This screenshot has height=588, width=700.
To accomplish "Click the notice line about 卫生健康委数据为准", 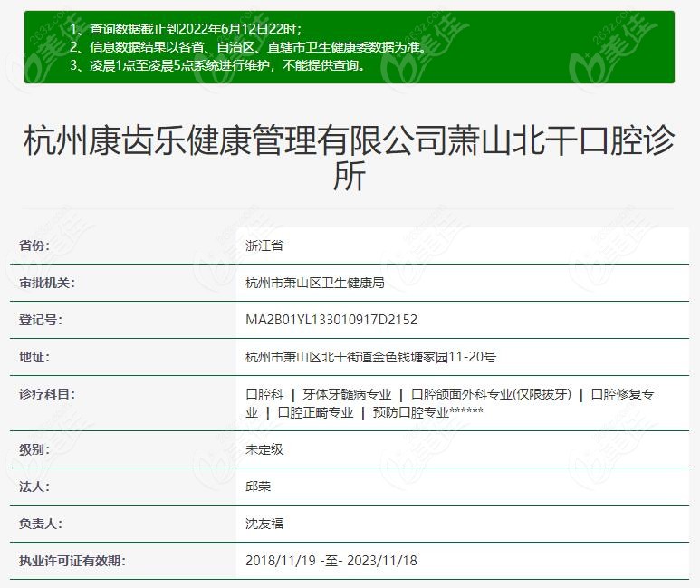I will [x=248, y=47].
